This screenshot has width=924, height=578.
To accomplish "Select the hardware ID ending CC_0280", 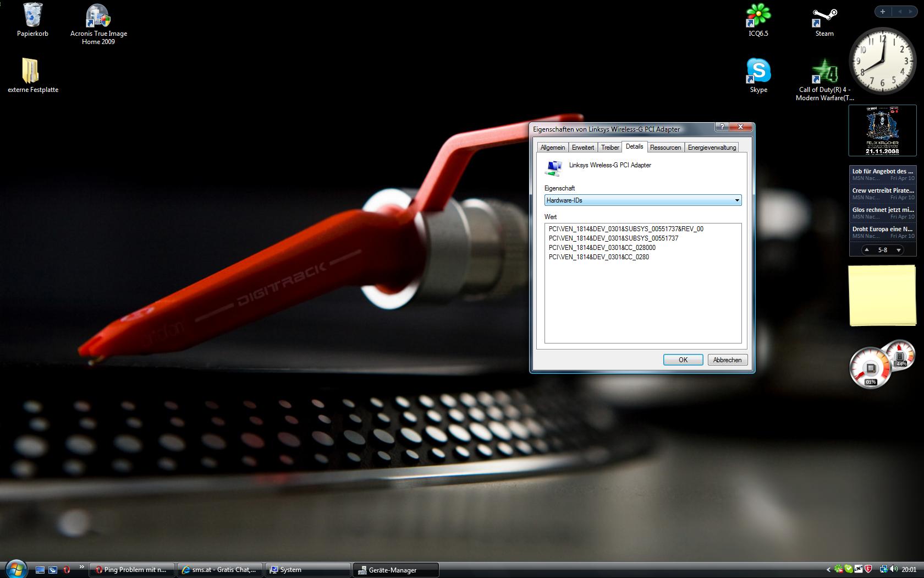I will point(598,257).
